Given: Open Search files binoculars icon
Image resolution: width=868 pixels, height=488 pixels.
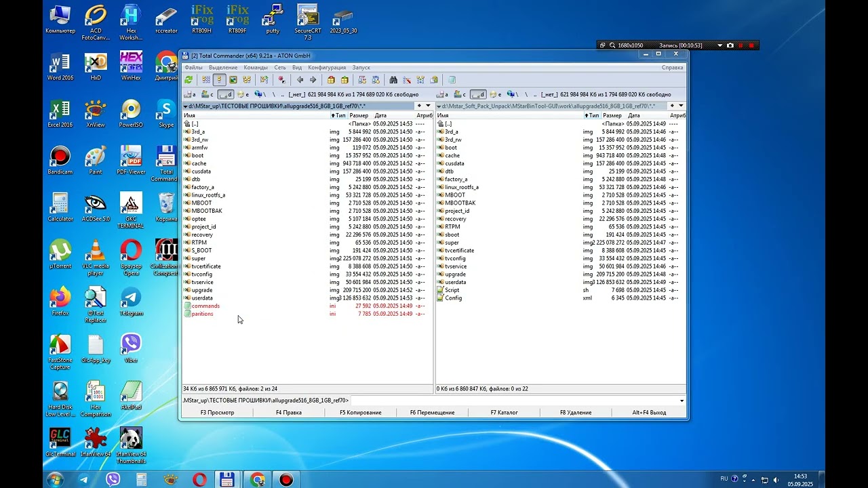Looking at the screenshot, I should [393, 80].
